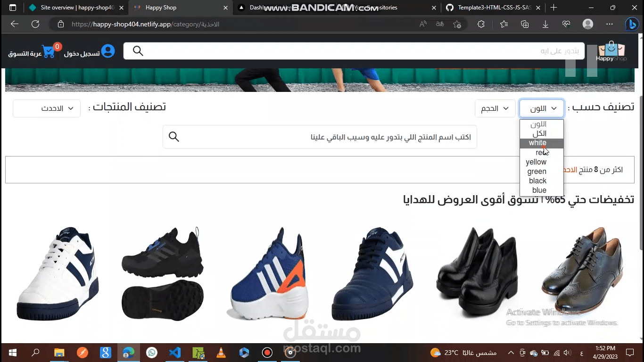Select the black color option
The height and width of the screenshot is (362, 644).
coord(542,181)
